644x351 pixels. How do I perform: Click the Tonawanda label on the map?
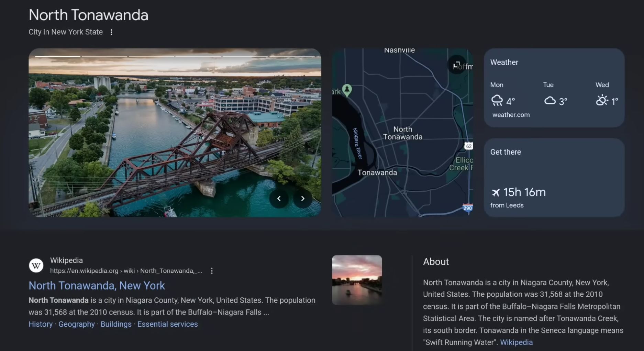pos(377,173)
